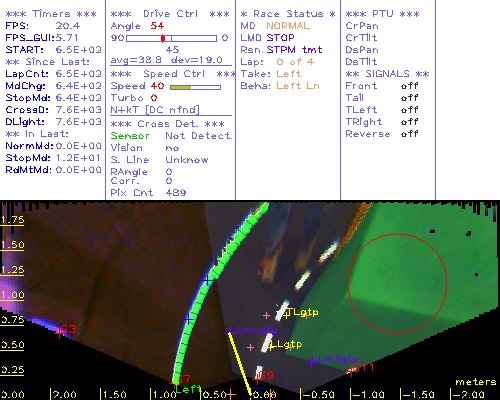
Task: Select the Lmfgtp purple marker
Action: pos(312,361)
